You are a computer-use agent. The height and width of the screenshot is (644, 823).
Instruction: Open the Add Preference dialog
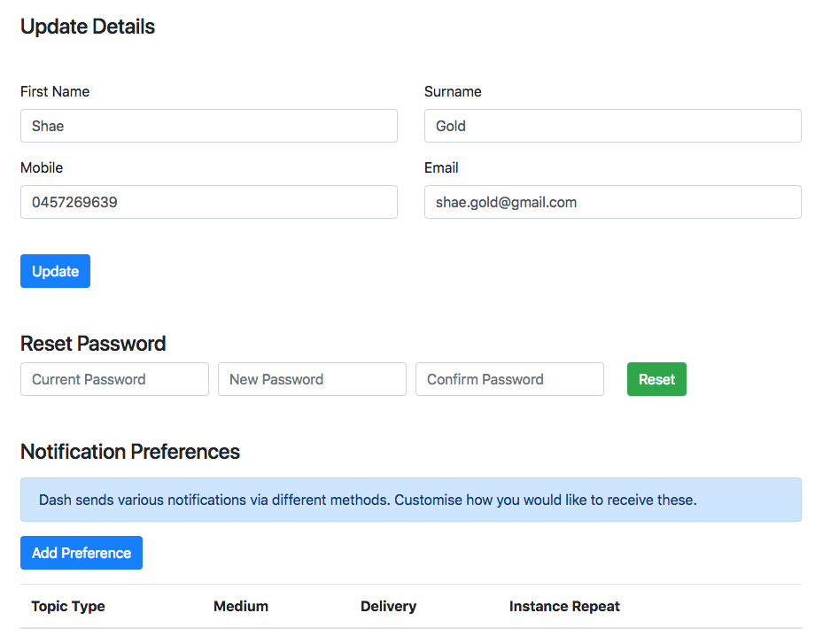82,553
